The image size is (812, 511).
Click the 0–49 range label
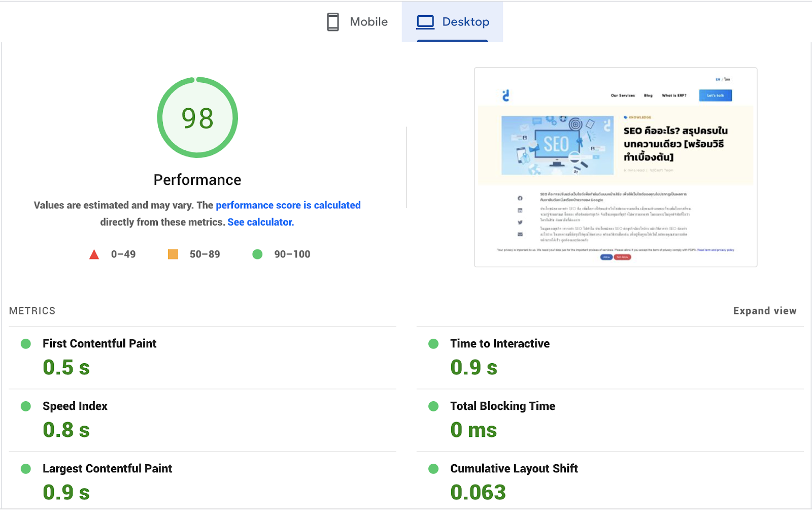[x=123, y=254]
